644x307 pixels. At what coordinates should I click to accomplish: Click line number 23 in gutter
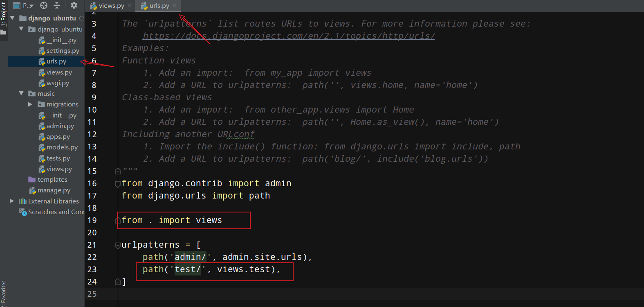(92, 269)
